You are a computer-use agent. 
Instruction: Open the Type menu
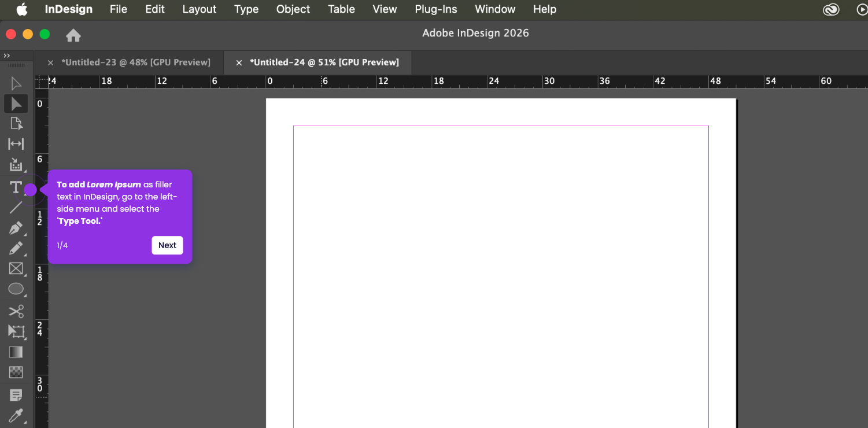coord(246,9)
